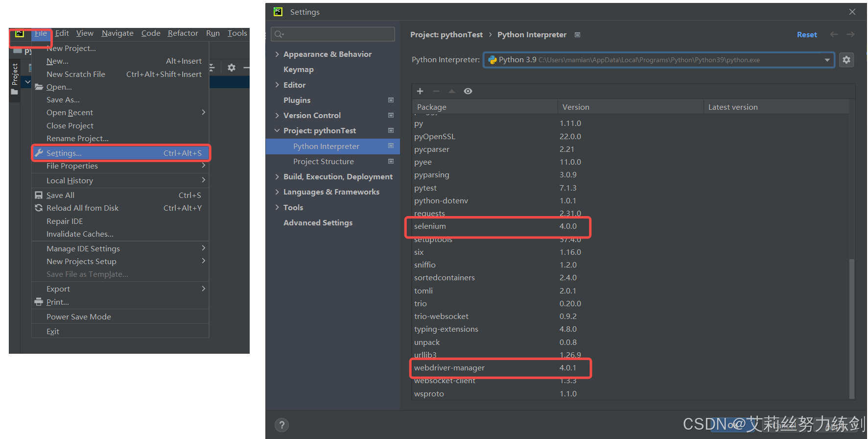The image size is (868, 439).
Task: Open help with the question-mark button
Action: click(282, 425)
